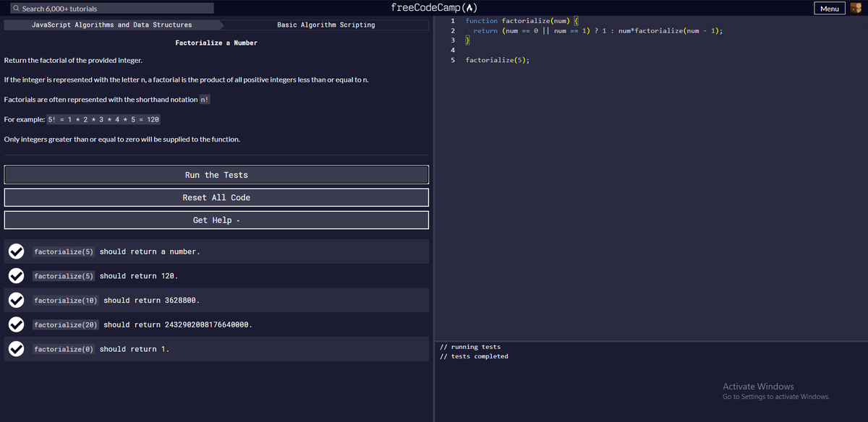The width and height of the screenshot is (868, 422).
Task: Click 'Return the factorial of the provided integer' sentence
Action: click(73, 59)
